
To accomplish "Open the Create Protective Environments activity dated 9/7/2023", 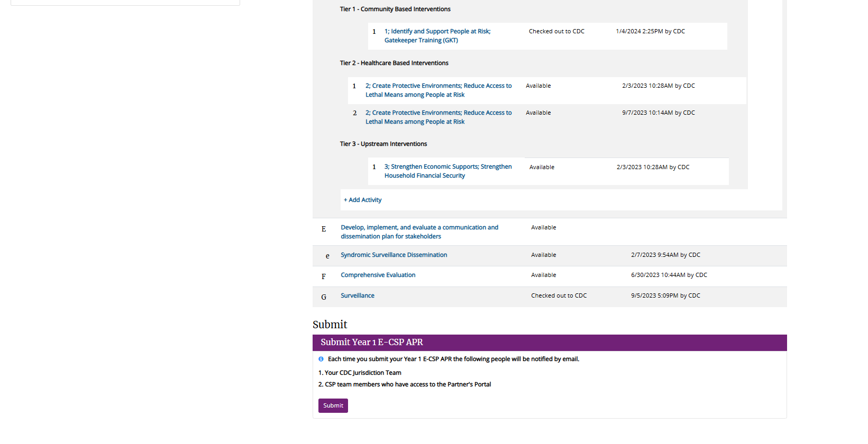I will pyautogui.click(x=438, y=117).
